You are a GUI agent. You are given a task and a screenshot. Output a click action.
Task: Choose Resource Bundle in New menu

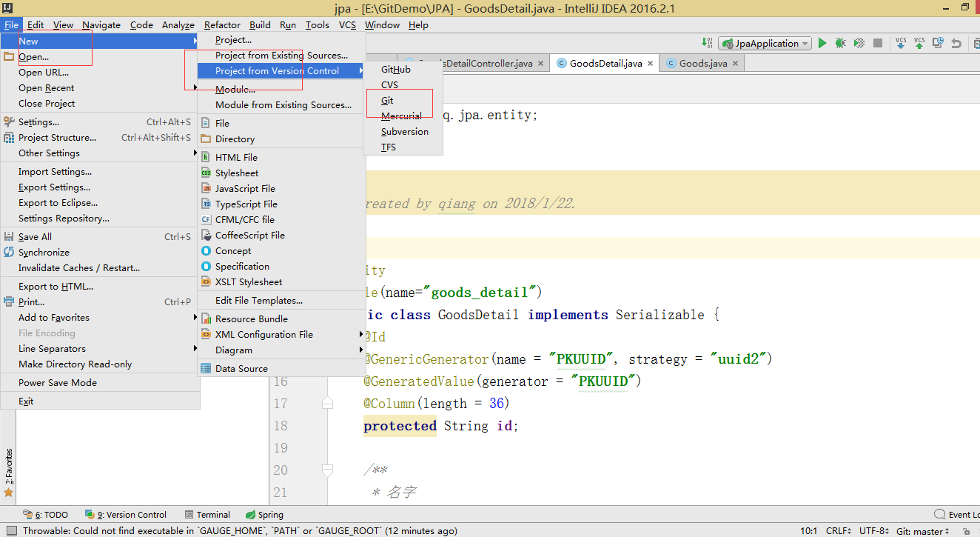[x=281, y=319]
